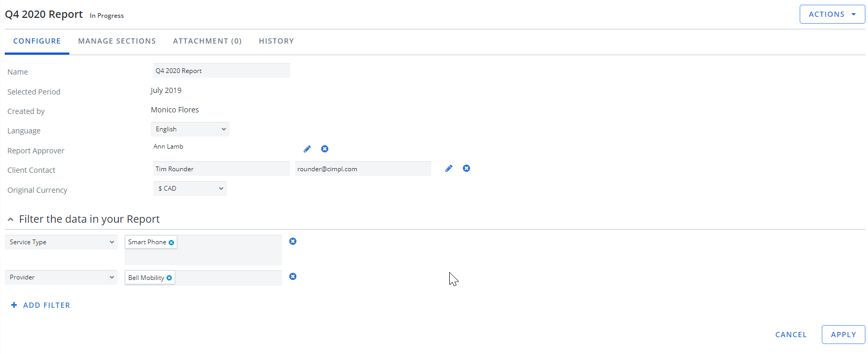Click the Original Currency label

(37, 190)
